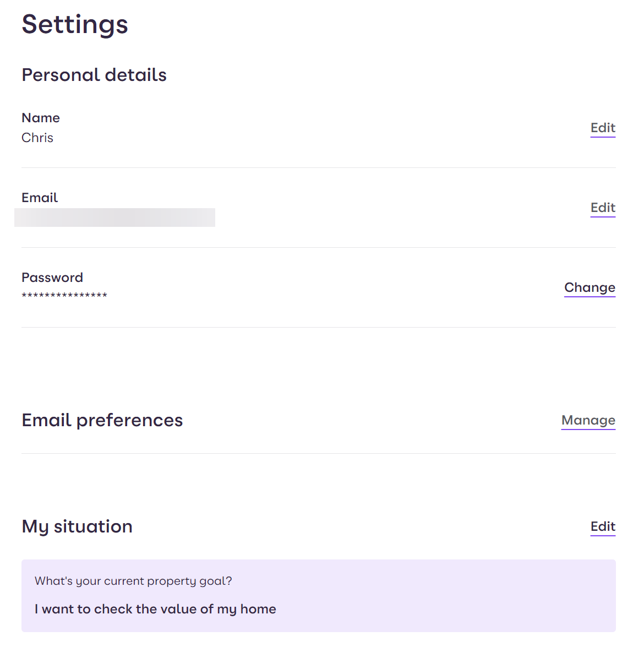Click the Name field label
The image size is (644, 647).
pos(41,117)
